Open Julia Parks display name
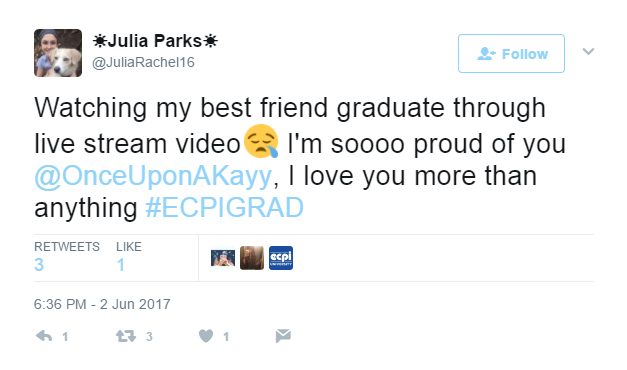 point(155,41)
